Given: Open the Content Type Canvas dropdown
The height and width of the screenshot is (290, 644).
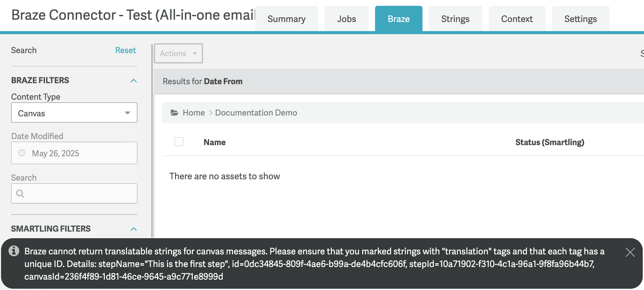Looking at the screenshot, I should point(74,113).
